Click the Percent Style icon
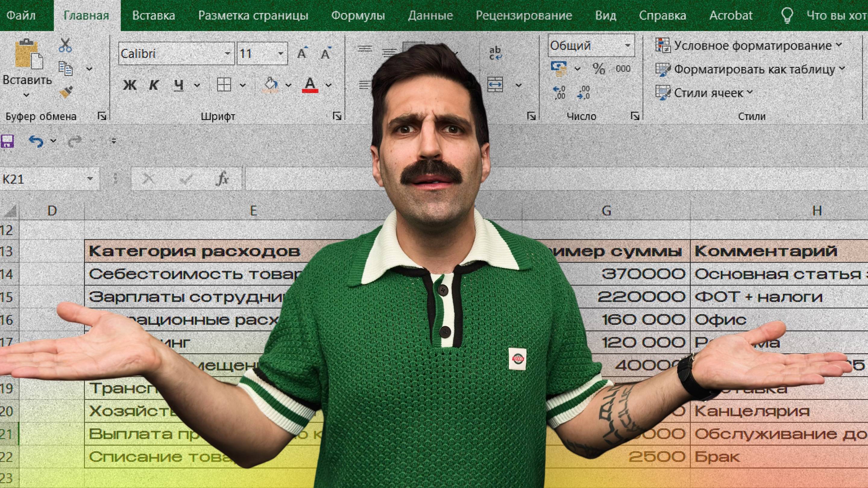This screenshot has height=488, width=868. (599, 69)
